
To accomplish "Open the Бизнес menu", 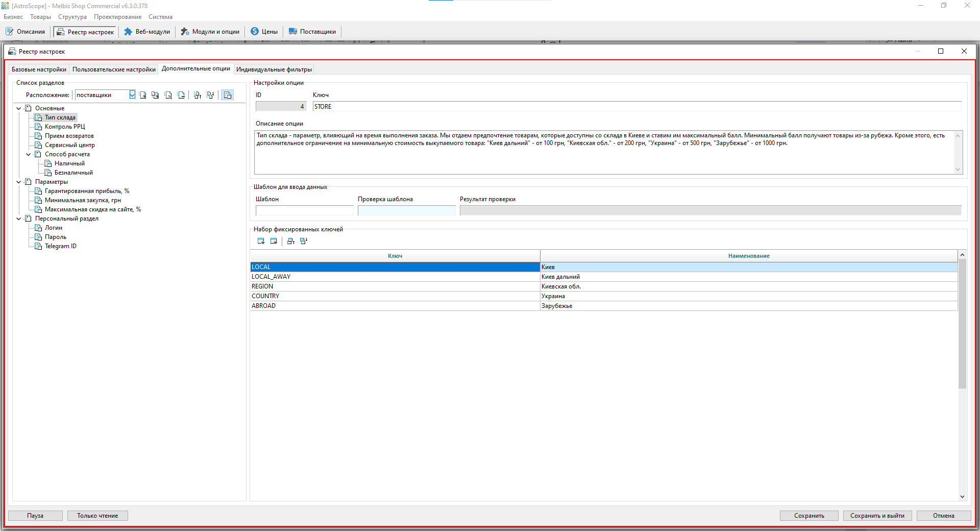I will tap(13, 17).
